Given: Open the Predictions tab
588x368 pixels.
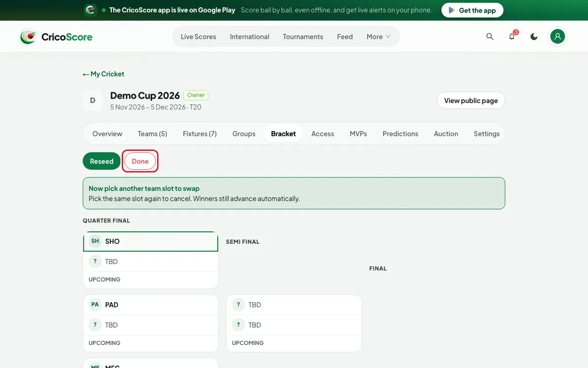Looking at the screenshot, I should click(x=400, y=133).
